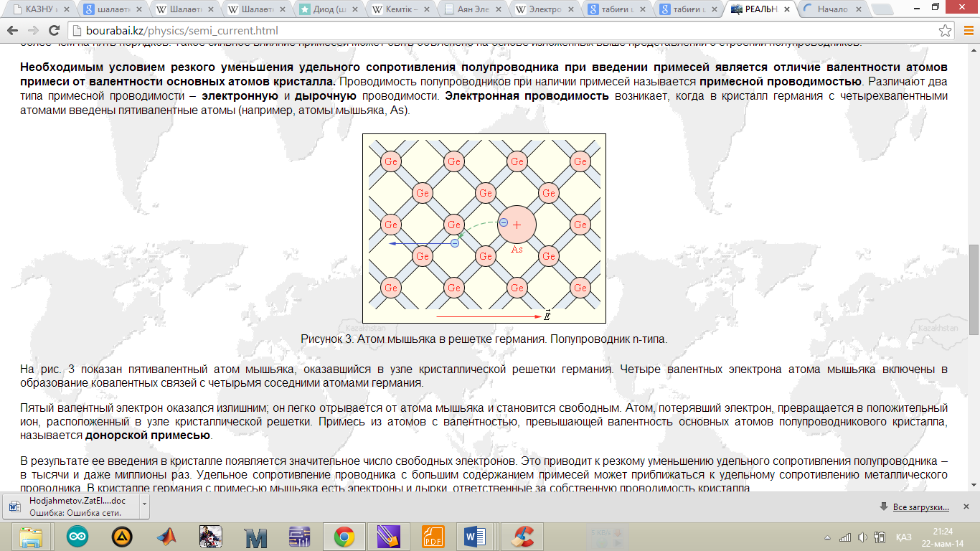The image size is (980, 551).
Task: Click the As positive ion in the figure
Action: pyautogui.click(x=517, y=225)
